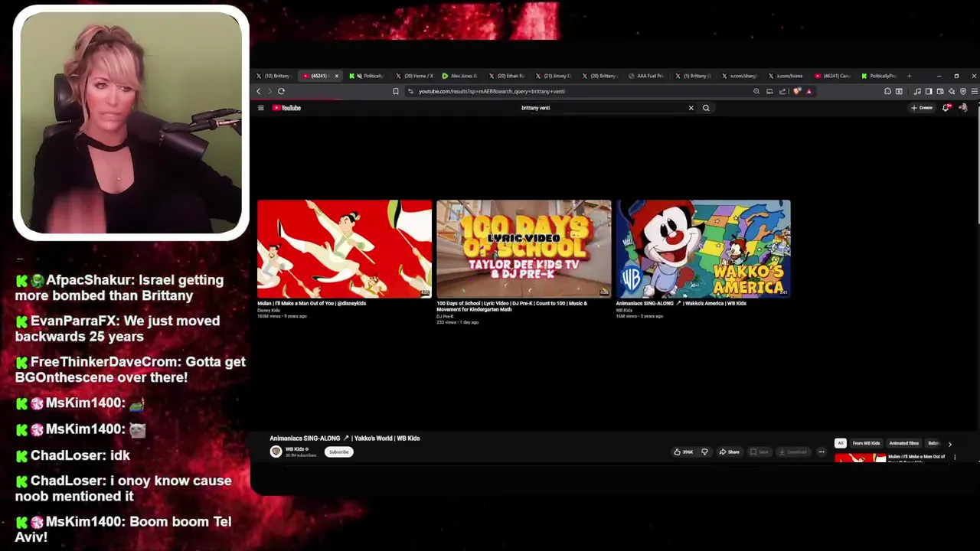The image size is (980, 551).
Task: Open 100 Days of School title link
Action: (x=511, y=306)
